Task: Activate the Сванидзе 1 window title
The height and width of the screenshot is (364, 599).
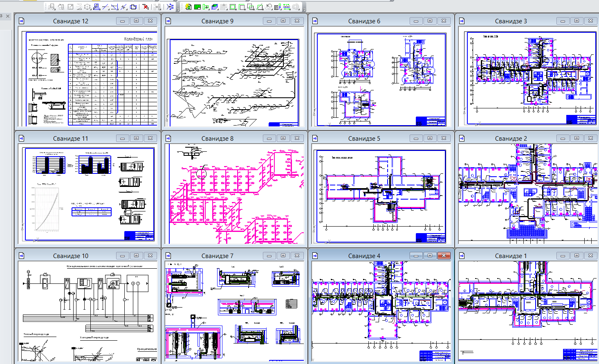Action: (511, 256)
